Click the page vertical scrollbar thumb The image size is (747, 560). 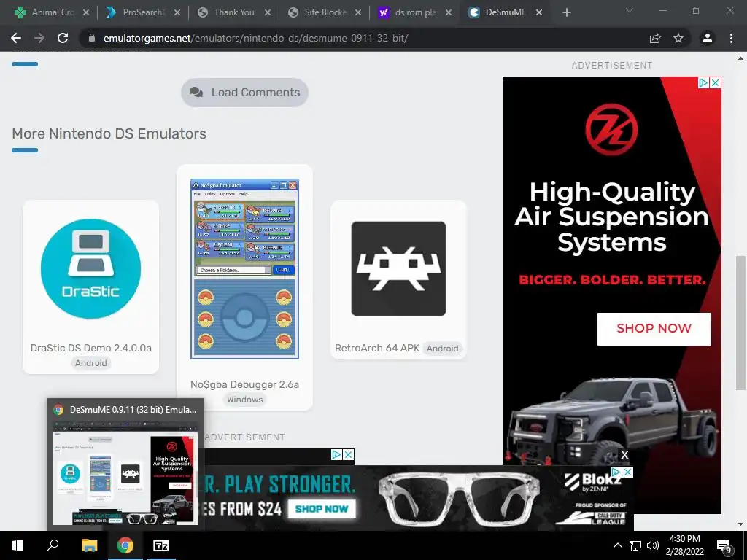click(740, 323)
